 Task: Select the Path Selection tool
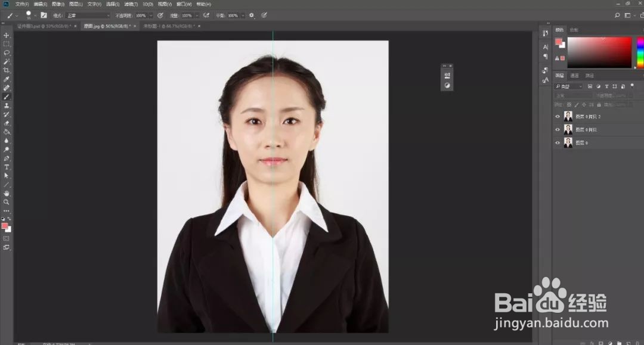(x=6, y=176)
